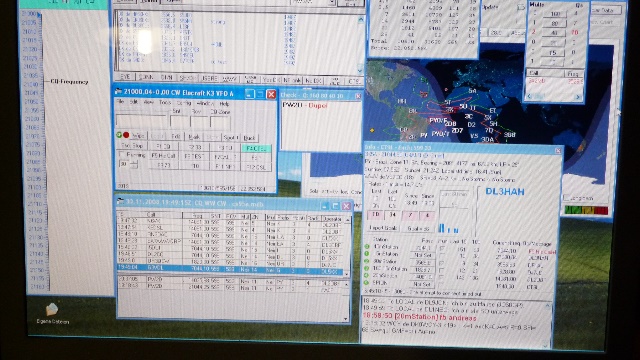Enable the Long Path checkbox below the map
The width and height of the screenshot is (640, 360).
coord(566,198)
